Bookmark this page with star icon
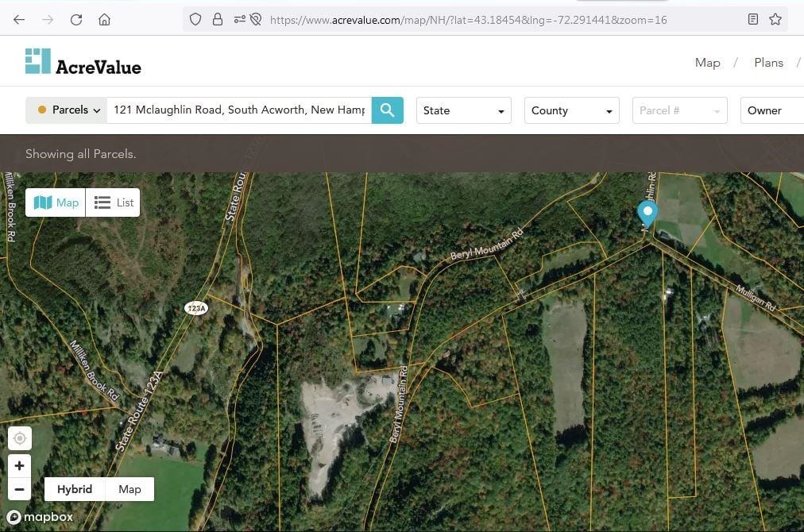 [775, 20]
